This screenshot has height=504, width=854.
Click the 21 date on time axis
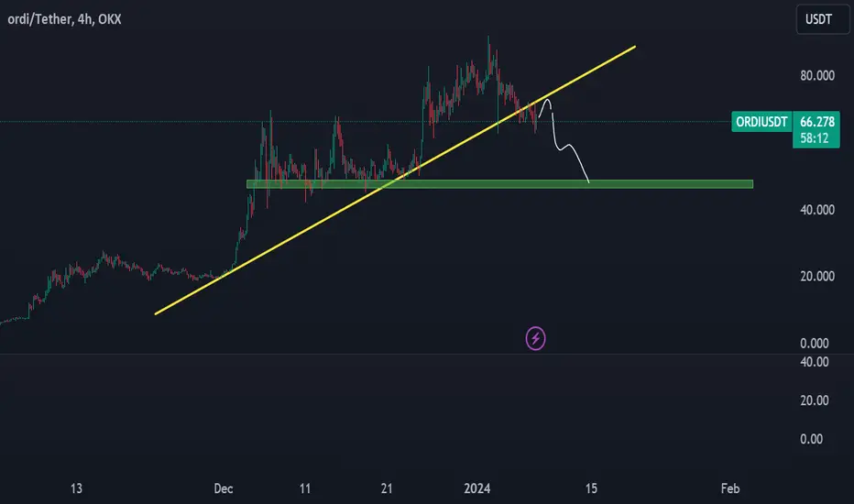(387, 488)
